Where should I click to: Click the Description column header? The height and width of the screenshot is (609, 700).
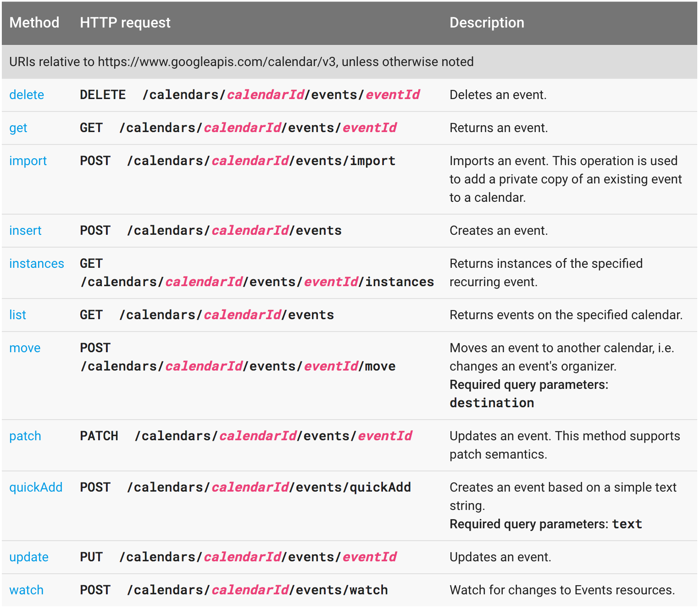[487, 22]
